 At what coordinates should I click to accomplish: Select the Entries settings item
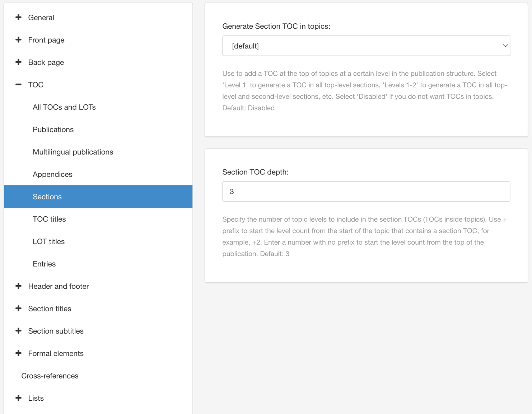(44, 264)
